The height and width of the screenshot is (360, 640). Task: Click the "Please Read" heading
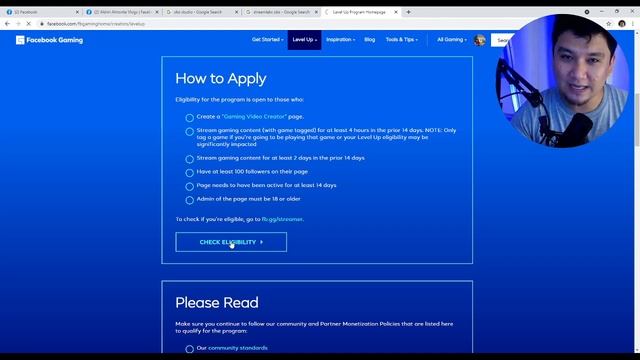[x=217, y=302]
